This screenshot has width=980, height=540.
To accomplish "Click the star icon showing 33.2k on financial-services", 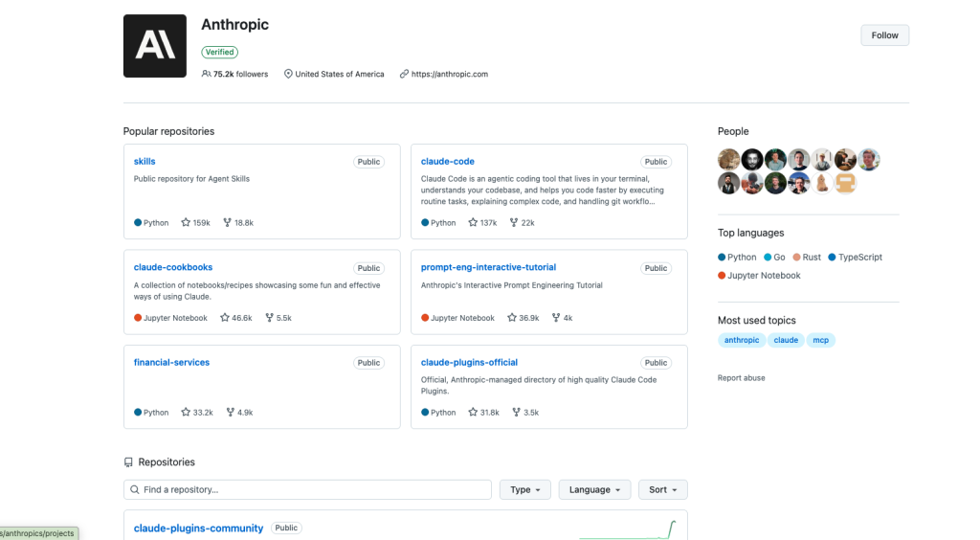I will pos(186,413).
